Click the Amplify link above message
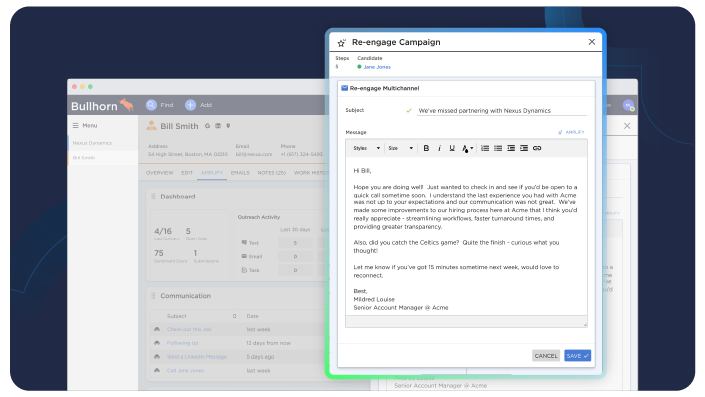This screenshot has width=705, height=397. pyautogui.click(x=571, y=132)
